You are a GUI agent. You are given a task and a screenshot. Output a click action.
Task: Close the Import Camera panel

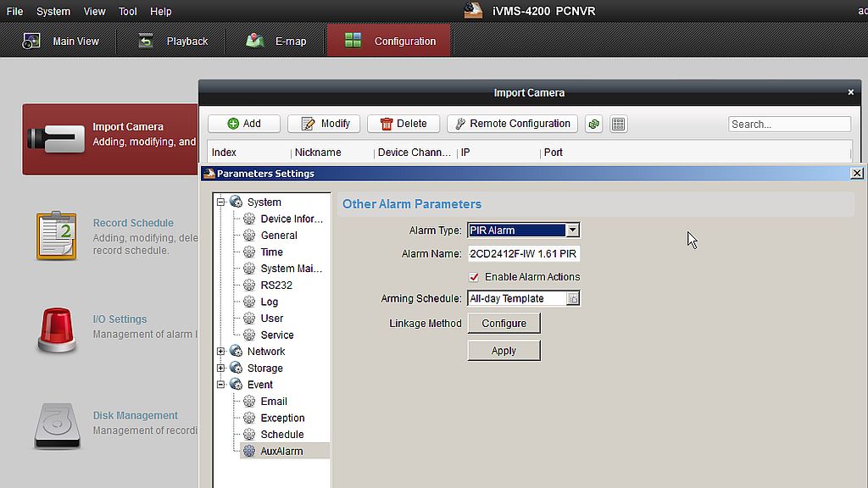tap(851, 92)
